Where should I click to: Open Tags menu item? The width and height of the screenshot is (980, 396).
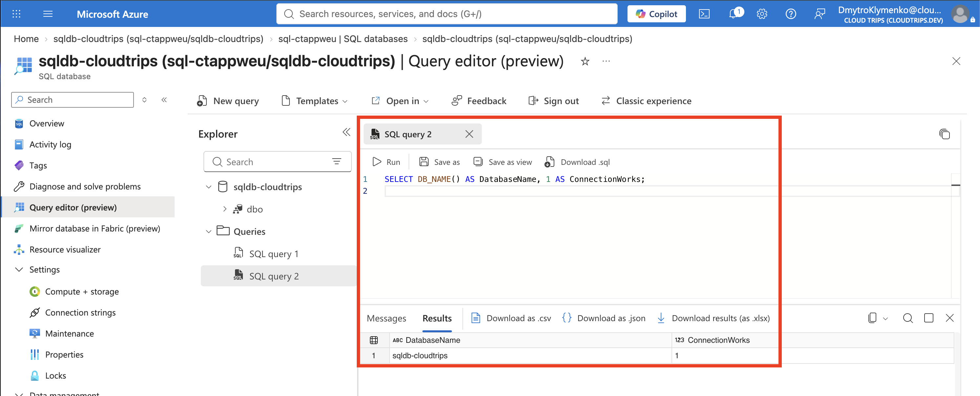38,165
